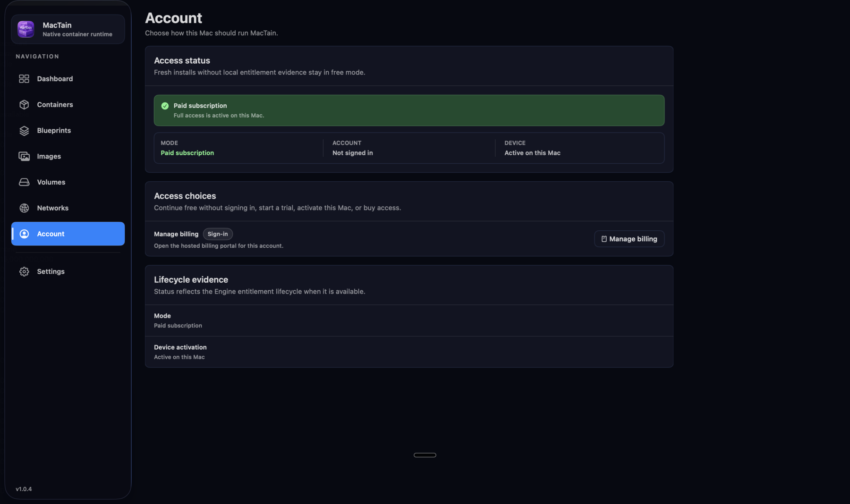Open the Blueprints section
850x504 pixels.
[68, 131]
